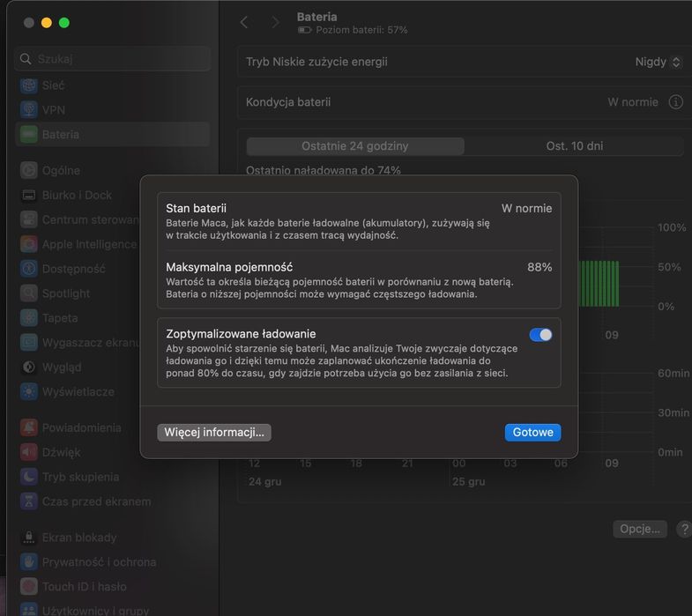Click the help question mark button
The width and height of the screenshot is (692, 616).
(684, 529)
